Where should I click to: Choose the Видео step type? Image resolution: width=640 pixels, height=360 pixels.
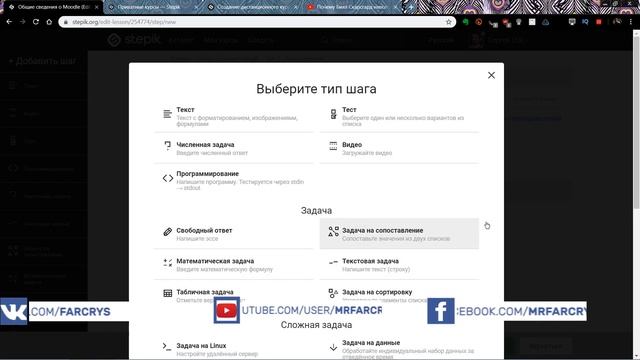click(x=399, y=148)
